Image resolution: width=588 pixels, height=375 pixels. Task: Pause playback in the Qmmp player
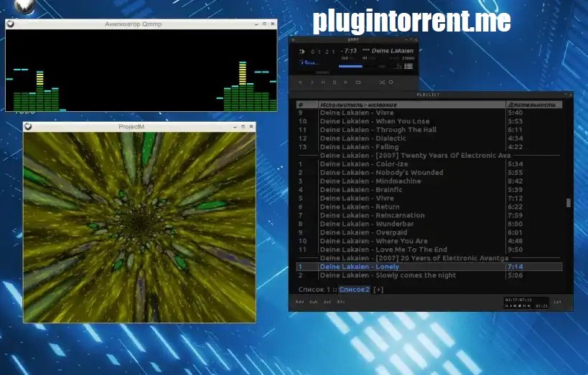323,82
